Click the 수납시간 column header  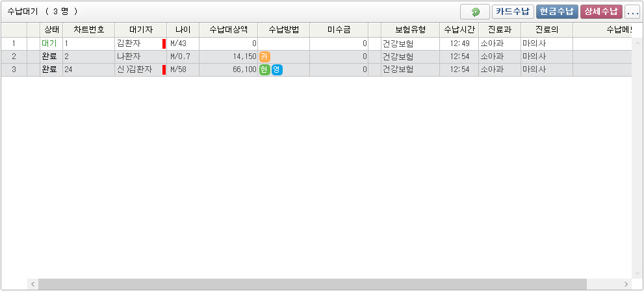[459, 30]
